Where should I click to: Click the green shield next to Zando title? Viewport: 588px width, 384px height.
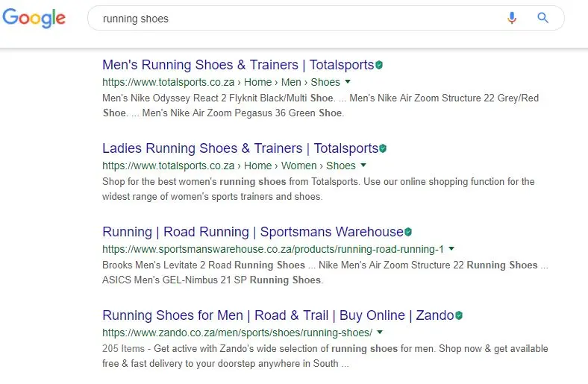coord(459,316)
